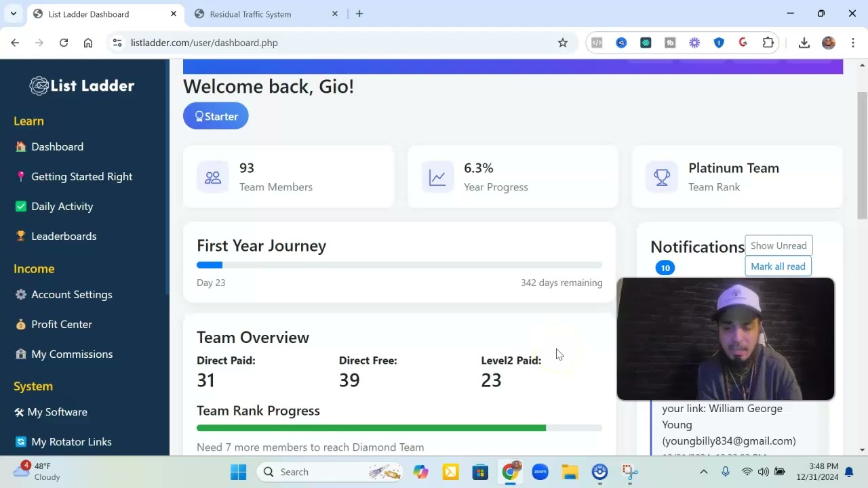Screen dimensions: 868x488
Task: Open the browser Downloads panel
Action: click(804, 43)
